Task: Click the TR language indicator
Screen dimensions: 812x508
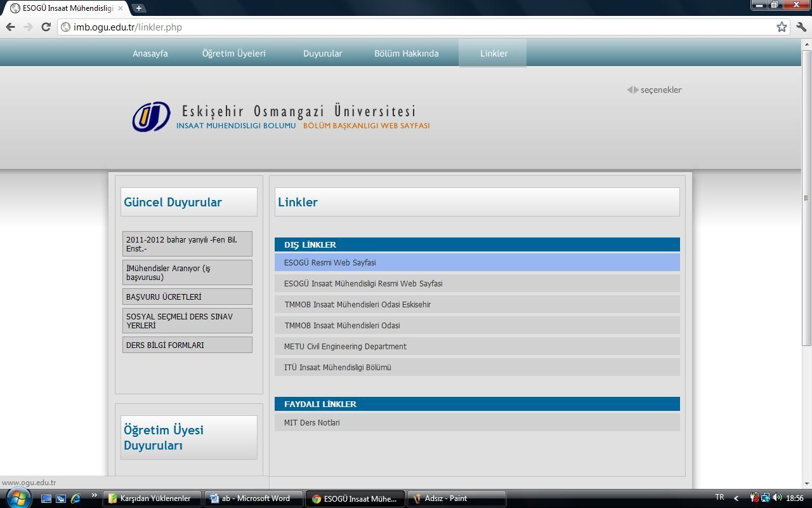Action: coord(719,497)
